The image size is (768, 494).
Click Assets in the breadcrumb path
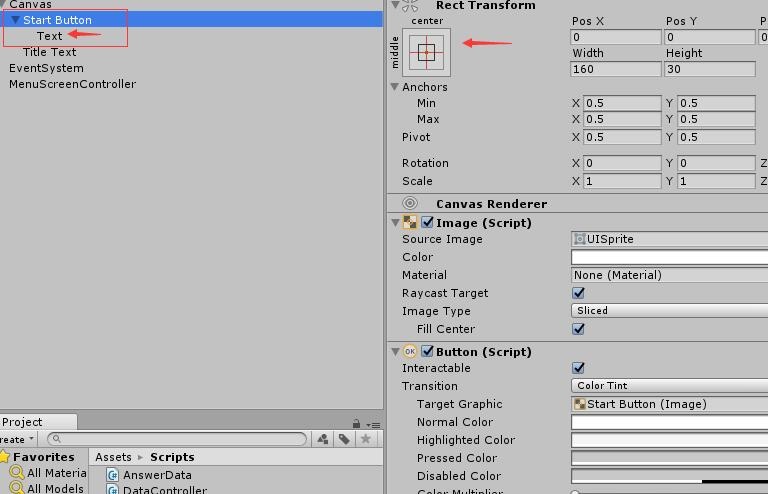click(x=113, y=457)
